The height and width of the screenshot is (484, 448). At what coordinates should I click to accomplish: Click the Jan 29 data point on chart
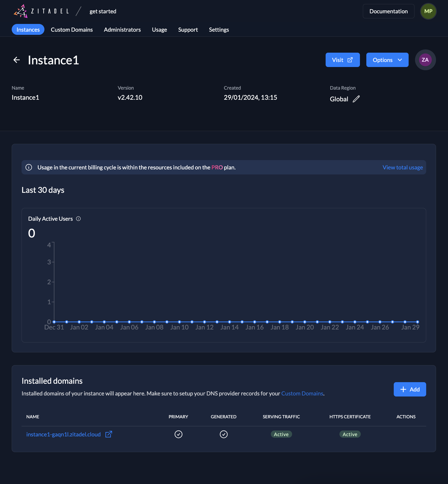click(417, 322)
